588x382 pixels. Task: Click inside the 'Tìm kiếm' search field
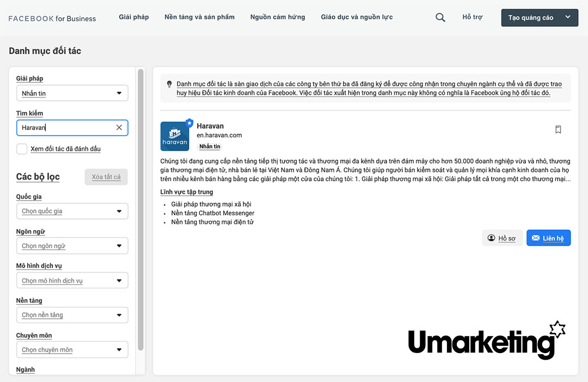[x=65, y=128]
